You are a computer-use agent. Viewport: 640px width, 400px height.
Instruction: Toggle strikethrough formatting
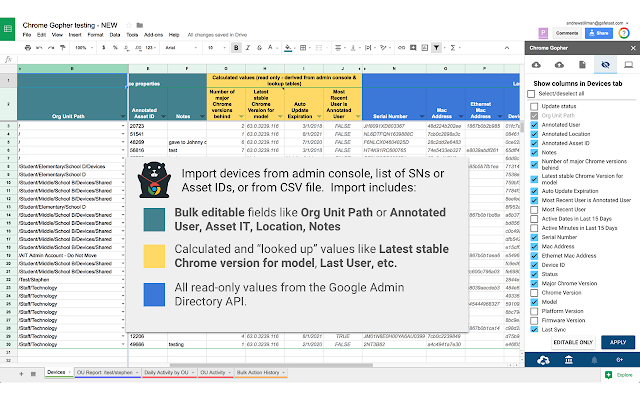(259, 48)
